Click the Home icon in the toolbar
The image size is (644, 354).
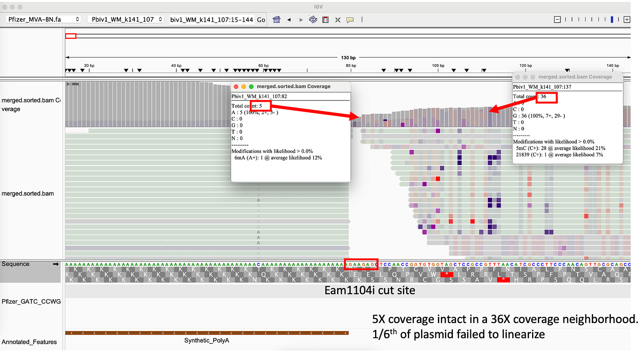[276, 19]
